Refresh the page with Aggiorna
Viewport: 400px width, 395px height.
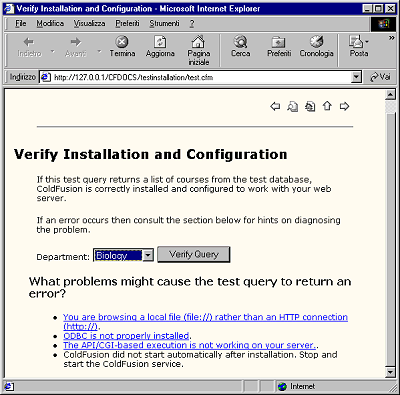coord(160,47)
